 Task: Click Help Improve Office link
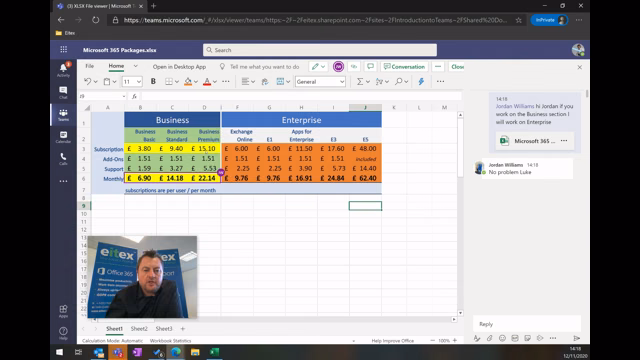(393, 340)
